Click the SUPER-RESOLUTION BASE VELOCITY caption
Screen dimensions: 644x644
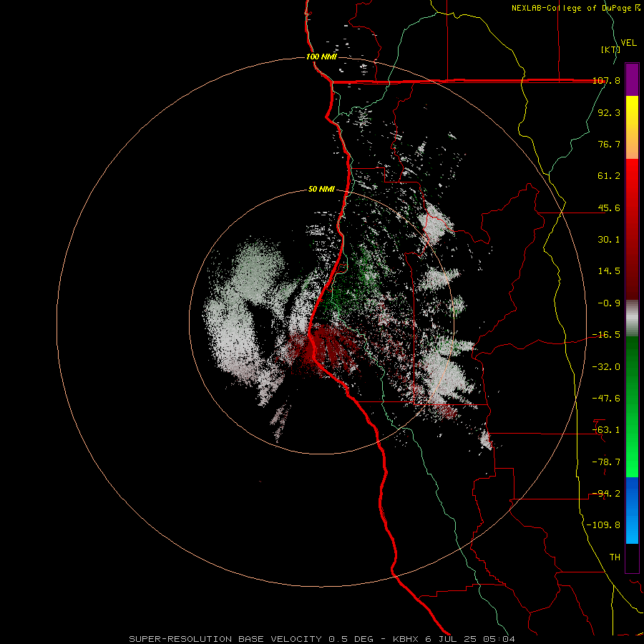[225, 639]
